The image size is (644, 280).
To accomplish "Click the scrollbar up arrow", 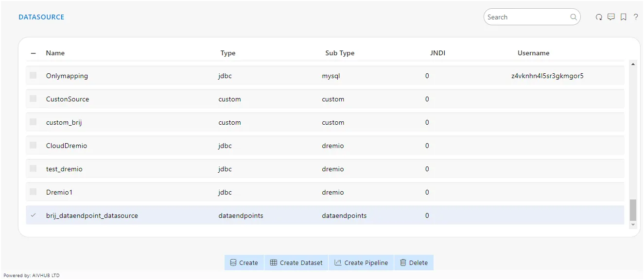I will pyautogui.click(x=633, y=64).
